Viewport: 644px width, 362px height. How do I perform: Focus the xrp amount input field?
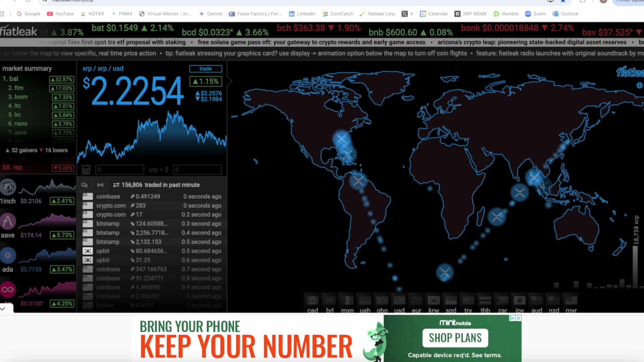119,170
